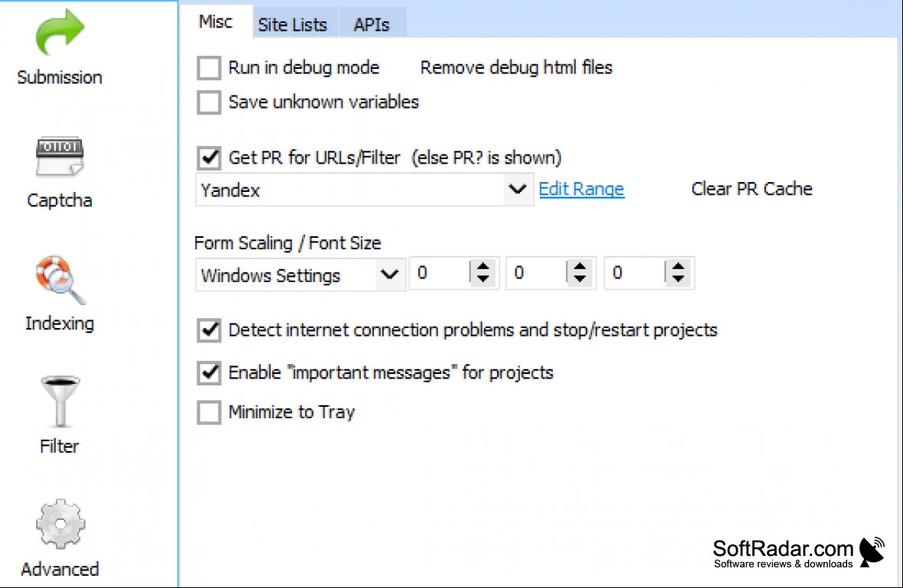Increase the first font size spinner value
Image resolution: width=903 pixels, height=588 pixels.
[483, 267]
